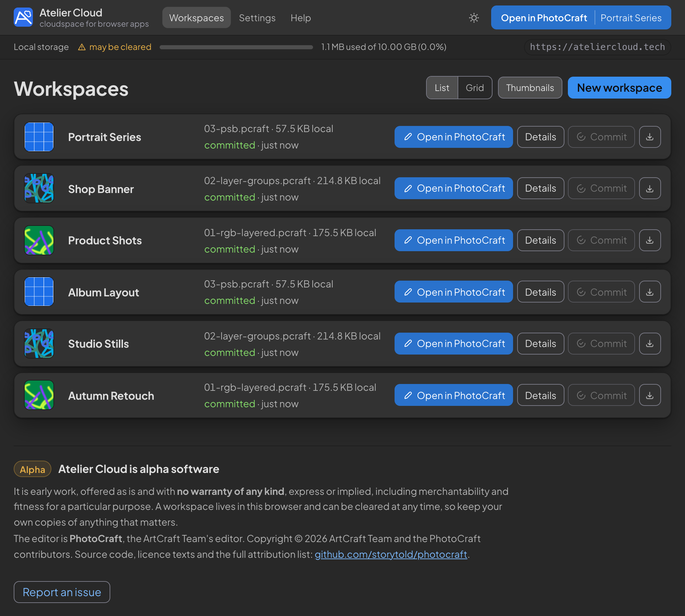
Task: Open the Studio Stills thumbnail
Action: click(x=39, y=344)
